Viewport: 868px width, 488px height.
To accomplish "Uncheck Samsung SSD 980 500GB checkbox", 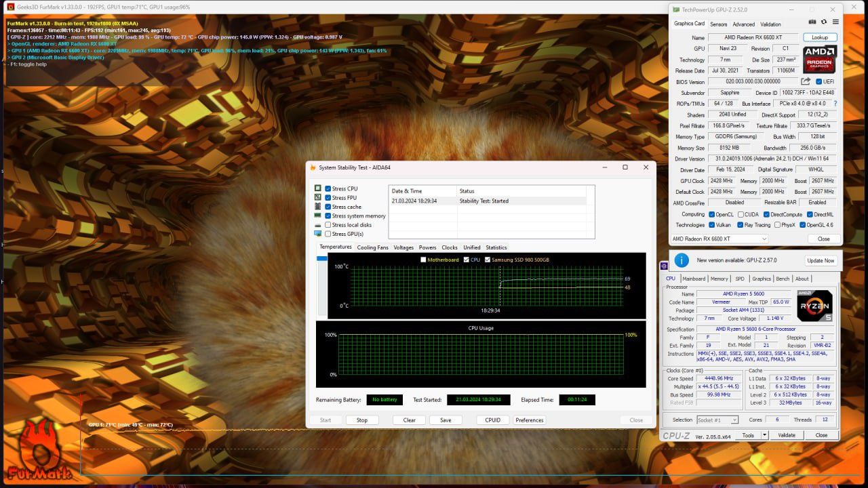I will [487, 260].
